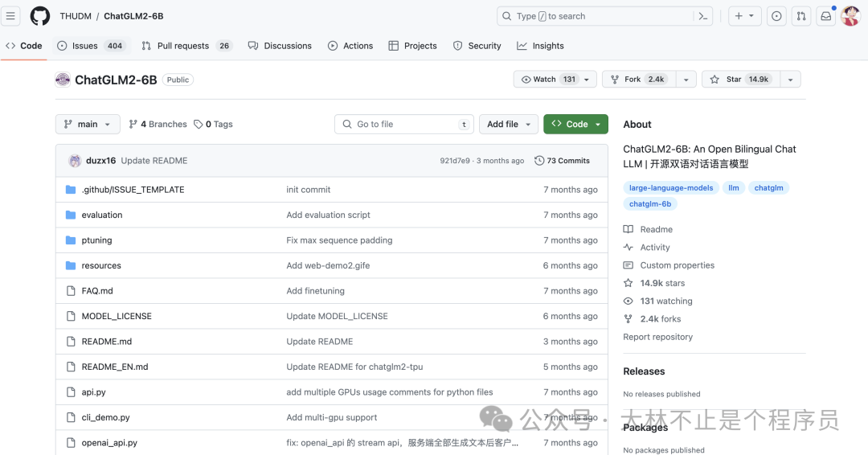Click the README.md file icon
Viewport: 868px width, 455px height.
[71, 342]
